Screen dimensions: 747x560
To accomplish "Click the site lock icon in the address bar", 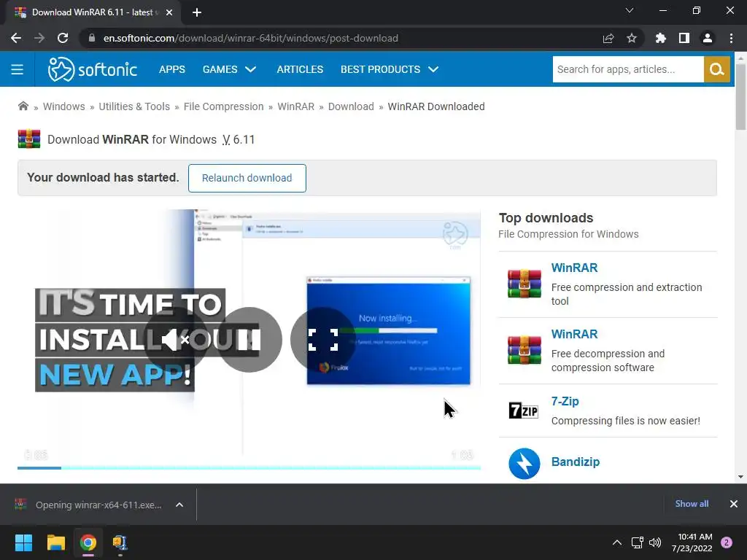I will (x=92, y=38).
